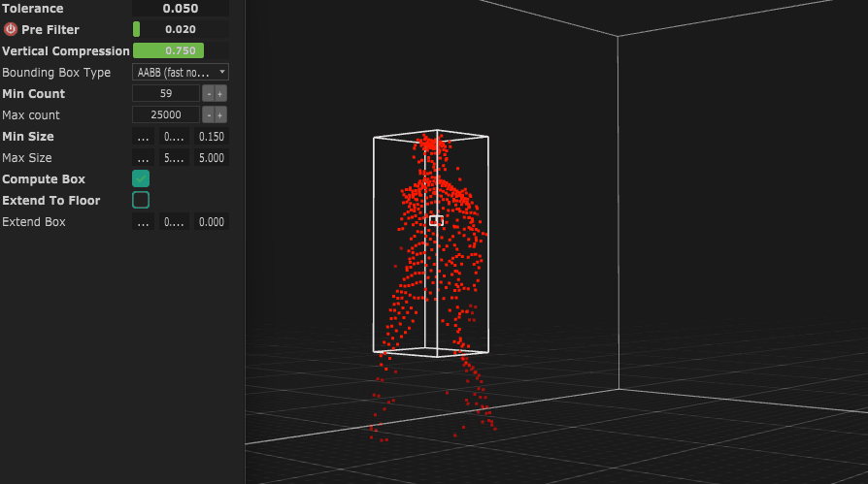Toggle the Pre Filter power icon
This screenshot has width=868, height=484.
pyautogui.click(x=11, y=29)
